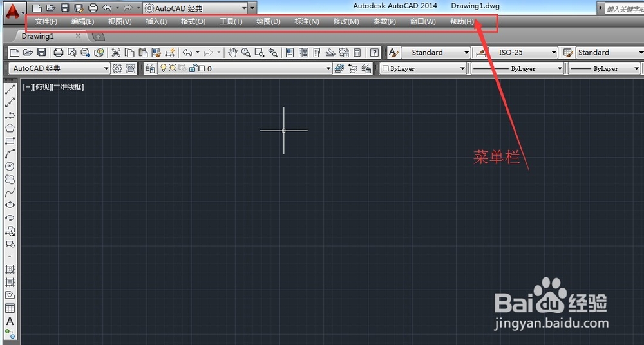
Task: Select the Circle tool
Action: (x=10, y=166)
